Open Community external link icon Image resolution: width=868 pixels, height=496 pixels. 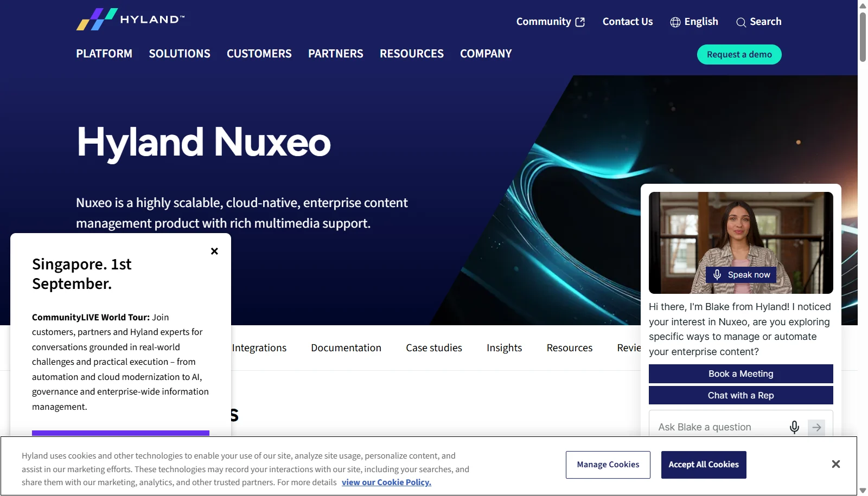point(580,22)
